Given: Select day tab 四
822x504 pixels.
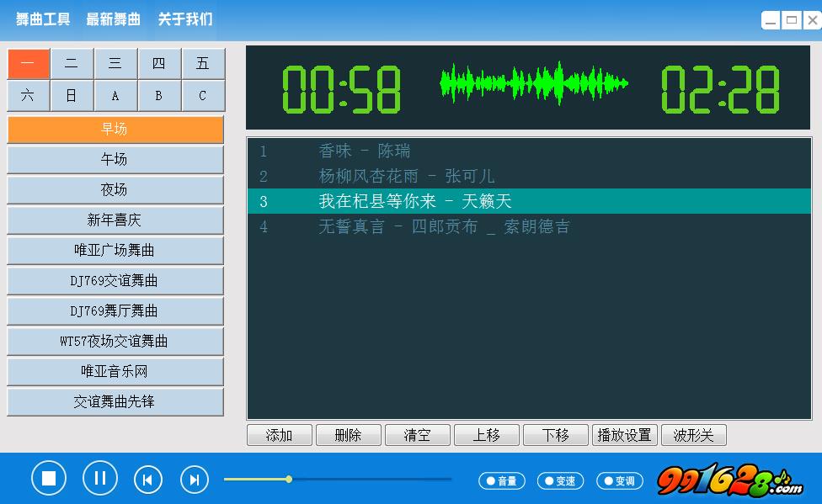Looking at the screenshot, I should click(x=159, y=64).
